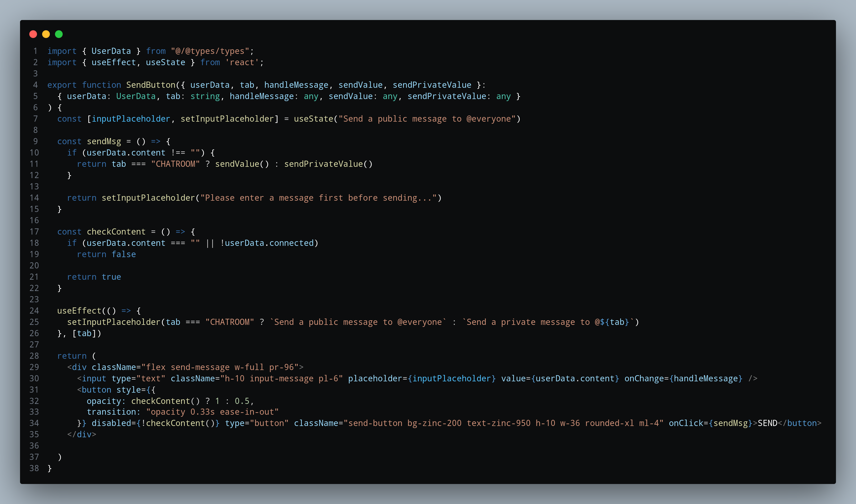Click the "CHATROOM" string on line 11
The width and height of the screenshot is (856, 504).
[x=175, y=164]
